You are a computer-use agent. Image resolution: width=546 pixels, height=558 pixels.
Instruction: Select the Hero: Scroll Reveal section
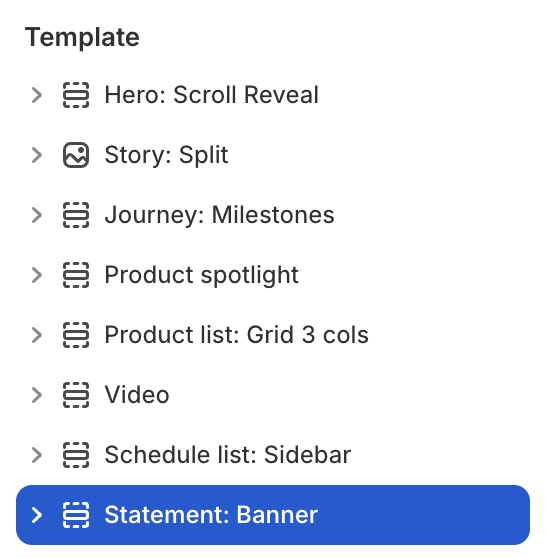[273, 95]
